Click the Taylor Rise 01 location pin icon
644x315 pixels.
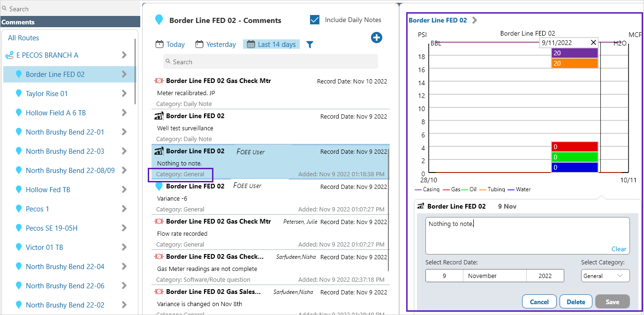pos(19,94)
